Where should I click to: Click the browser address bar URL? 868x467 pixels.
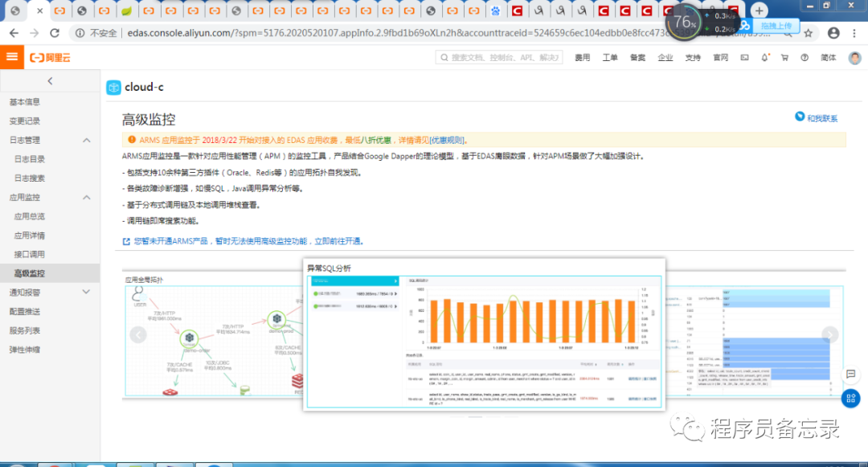tap(448, 33)
